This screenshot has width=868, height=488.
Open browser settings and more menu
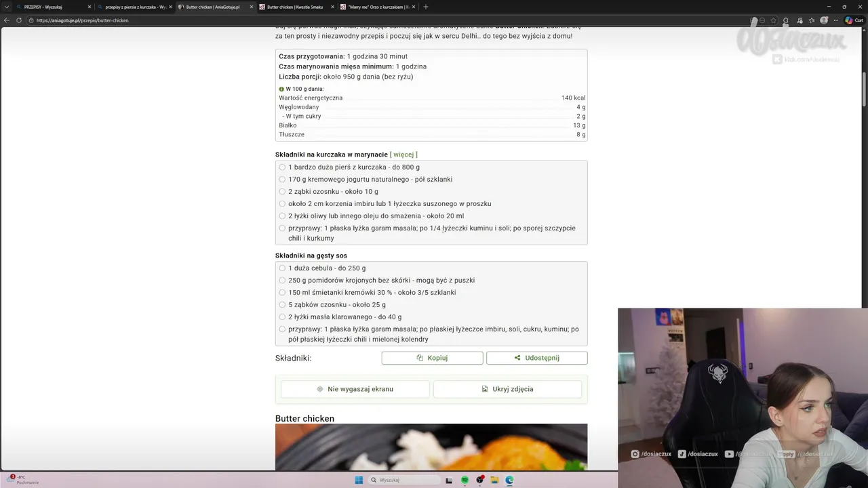point(837,20)
